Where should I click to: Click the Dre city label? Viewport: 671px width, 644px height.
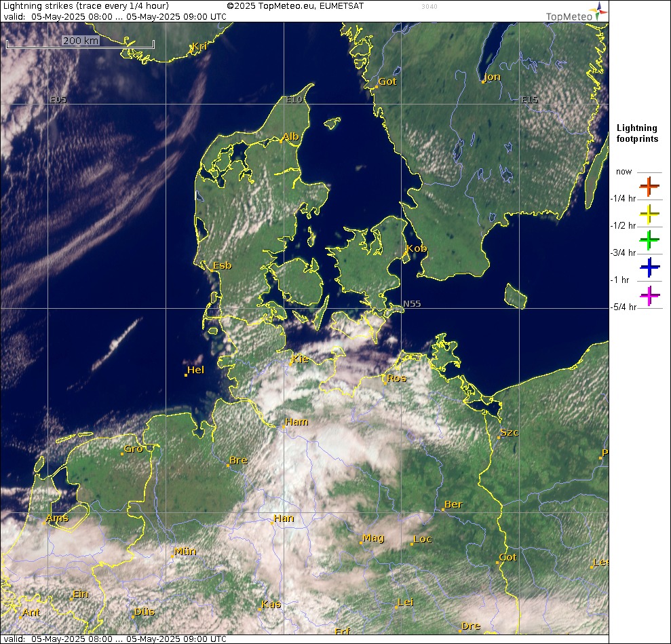tap(471, 626)
